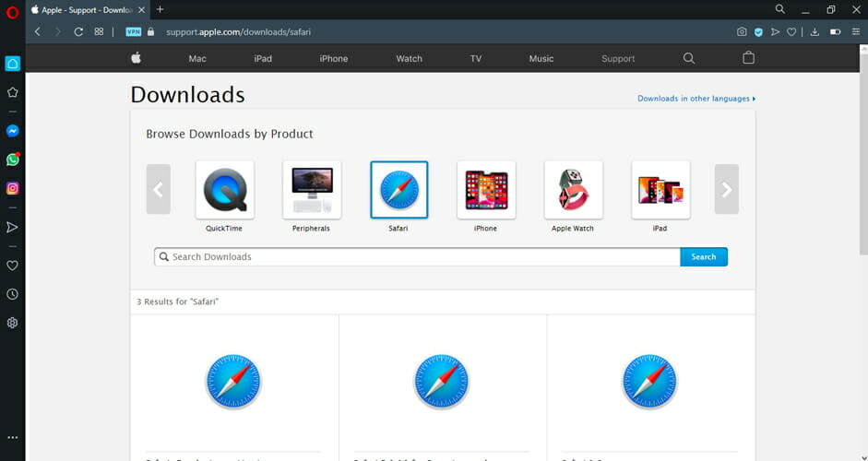Viewport: 868px width, 461px height.
Task: Open the downloads arrow icon
Action: 814,32
